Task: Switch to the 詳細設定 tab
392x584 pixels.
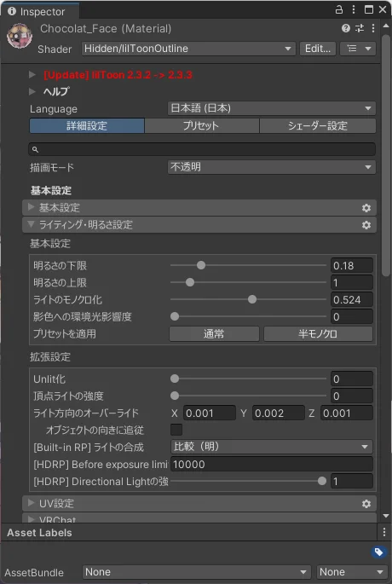Action: click(87, 126)
